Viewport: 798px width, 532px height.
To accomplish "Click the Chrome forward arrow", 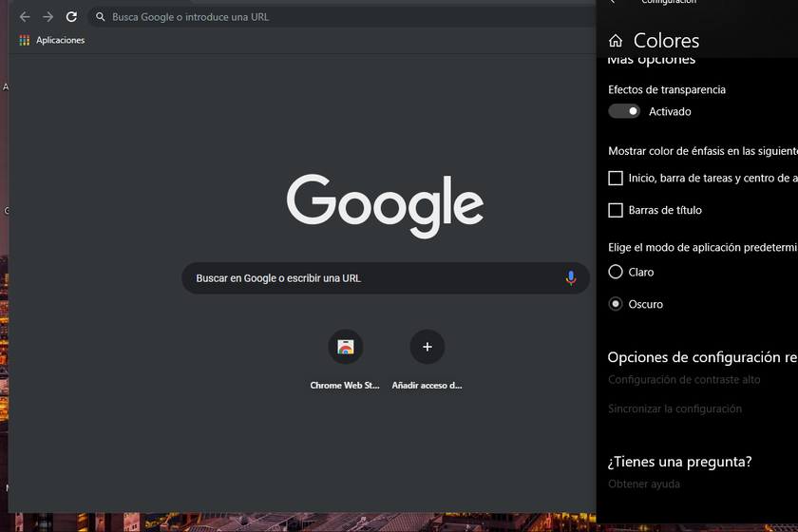I will coord(47,17).
